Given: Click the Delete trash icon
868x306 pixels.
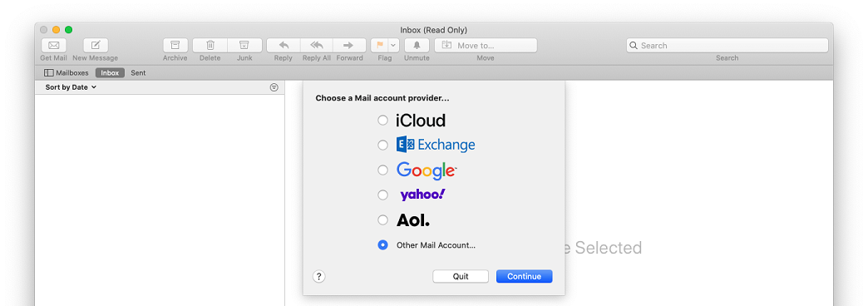Looking at the screenshot, I should pyautogui.click(x=210, y=46).
